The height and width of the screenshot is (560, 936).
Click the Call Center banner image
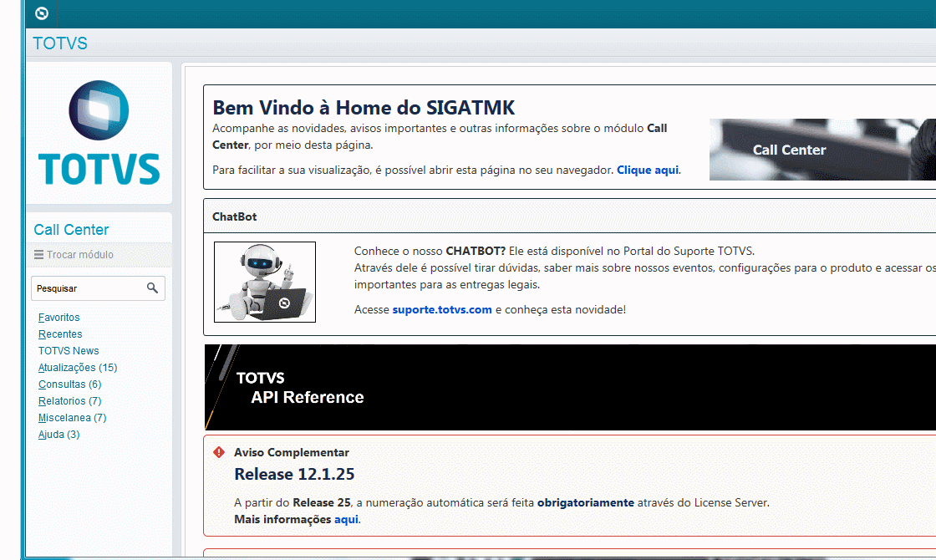point(822,150)
